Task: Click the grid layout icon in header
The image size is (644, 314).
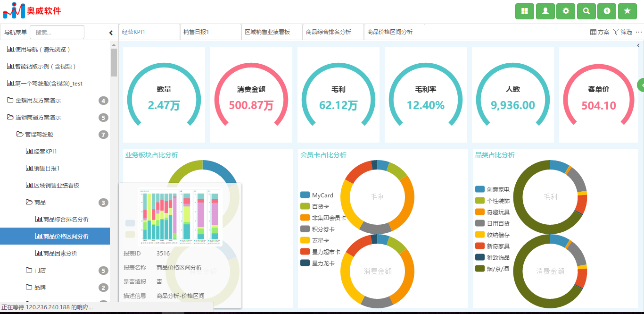Action: [525, 11]
